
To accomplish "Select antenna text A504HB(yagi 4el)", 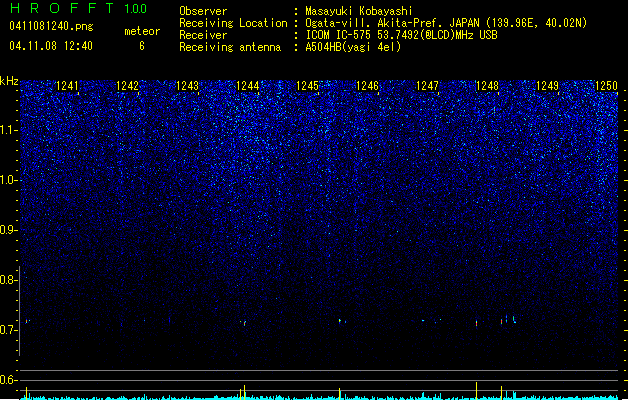I will tap(353, 47).
